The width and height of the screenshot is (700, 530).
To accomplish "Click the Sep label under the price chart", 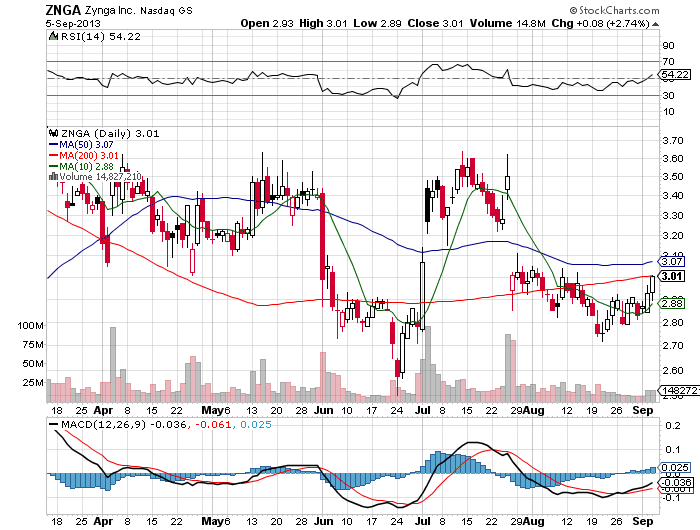I will (x=643, y=410).
